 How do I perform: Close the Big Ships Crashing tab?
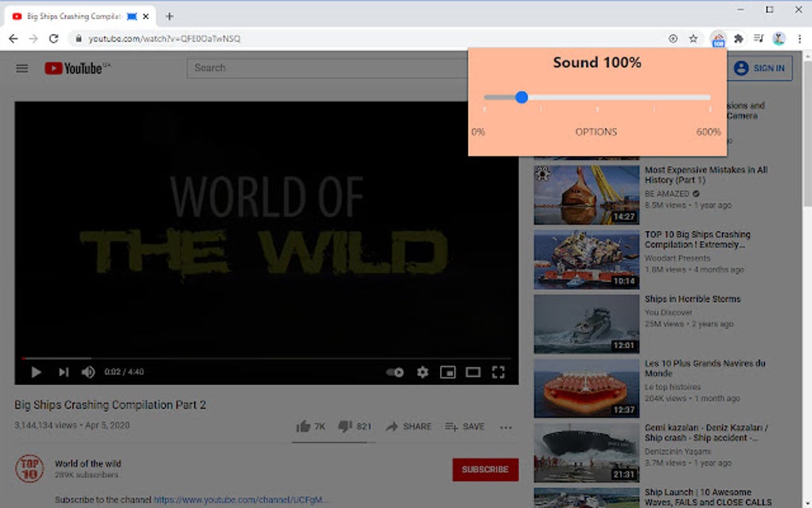pyautogui.click(x=146, y=17)
